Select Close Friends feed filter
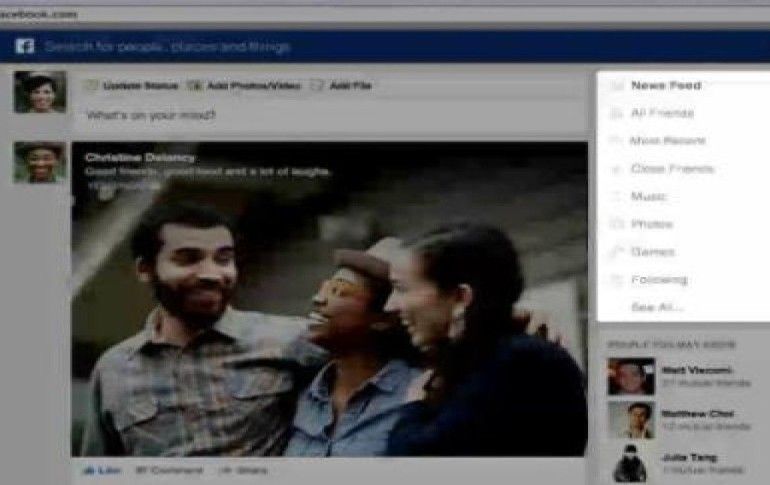The height and width of the screenshot is (485, 770). 670,169
